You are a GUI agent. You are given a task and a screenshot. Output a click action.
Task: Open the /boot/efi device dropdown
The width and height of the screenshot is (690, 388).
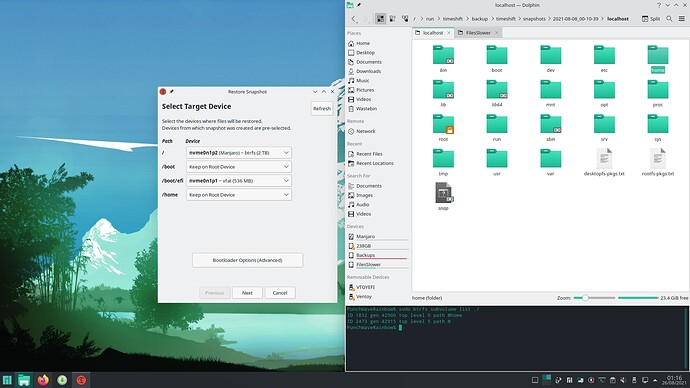[x=239, y=181]
